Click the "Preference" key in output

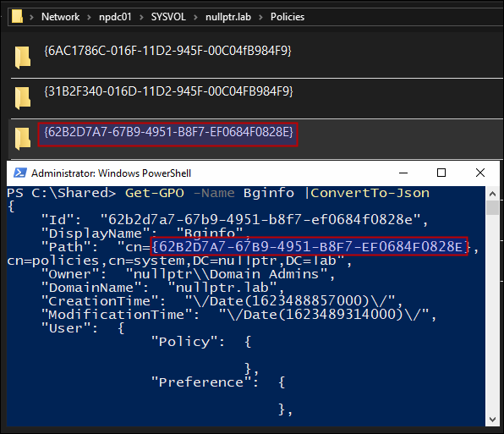[201, 382]
